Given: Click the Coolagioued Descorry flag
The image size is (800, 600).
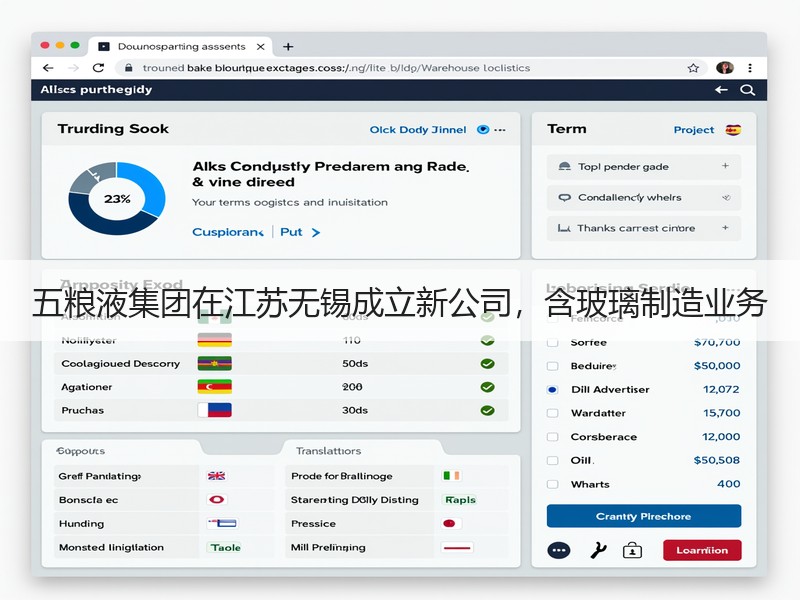Looking at the screenshot, I should click(214, 363).
